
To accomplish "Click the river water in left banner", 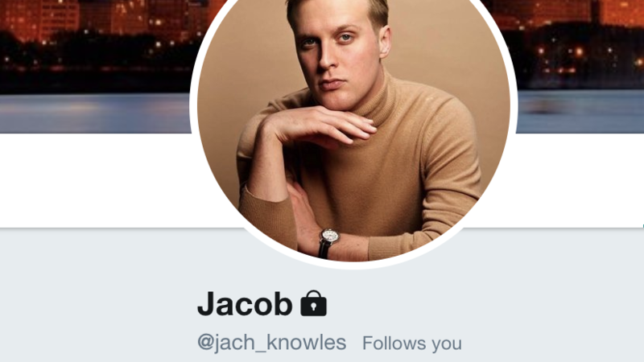I will 95,113.
